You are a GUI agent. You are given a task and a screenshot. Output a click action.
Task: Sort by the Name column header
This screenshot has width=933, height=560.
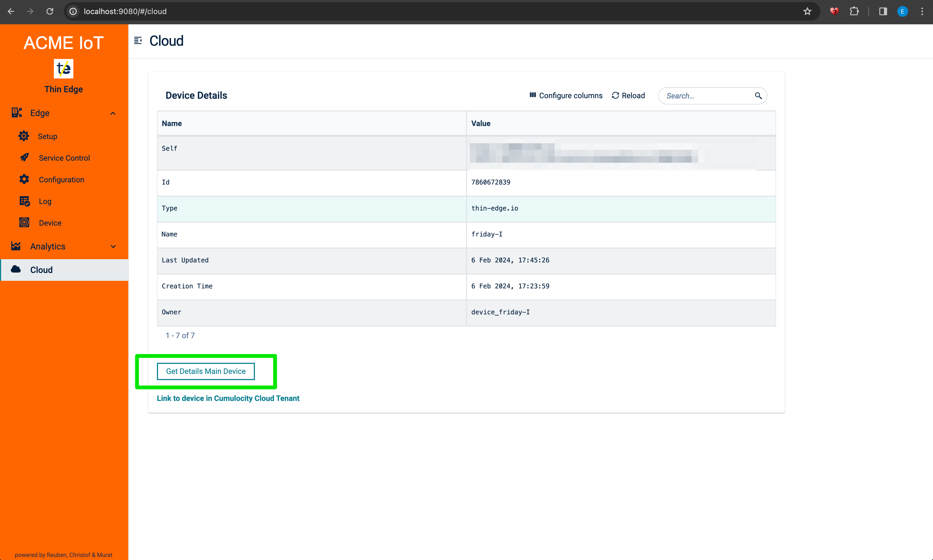pyautogui.click(x=172, y=123)
